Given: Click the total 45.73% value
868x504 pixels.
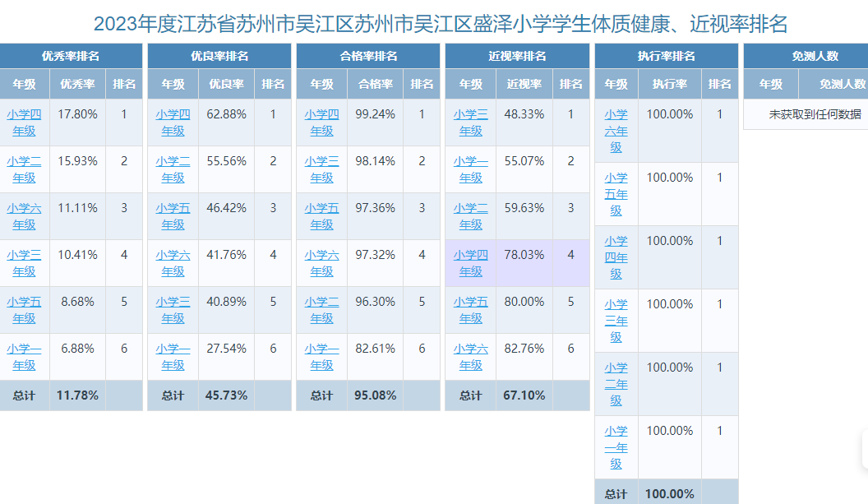Looking at the screenshot, I should pyautogui.click(x=226, y=395).
